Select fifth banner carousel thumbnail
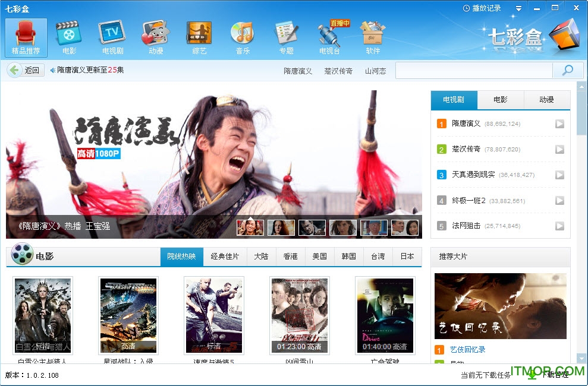 pos(374,227)
